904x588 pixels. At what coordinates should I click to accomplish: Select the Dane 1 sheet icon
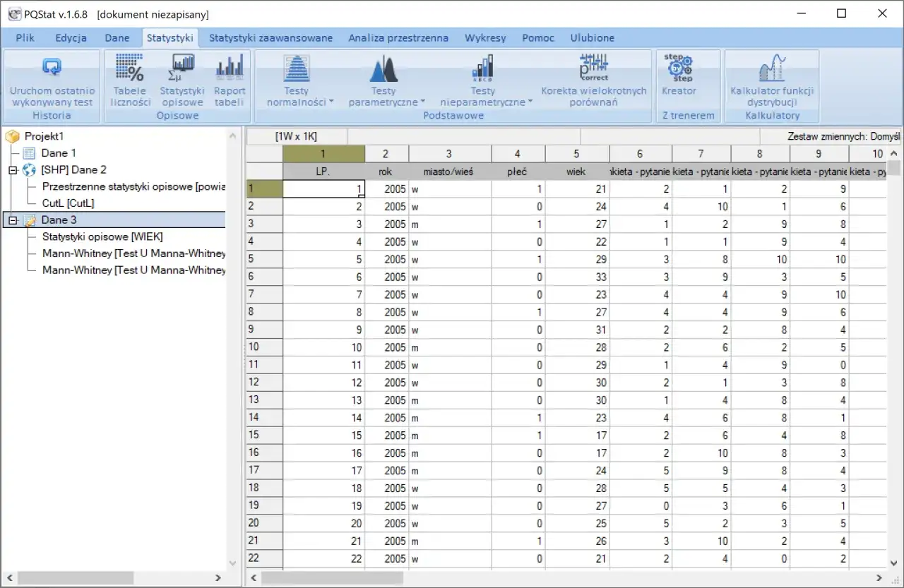tap(29, 153)
